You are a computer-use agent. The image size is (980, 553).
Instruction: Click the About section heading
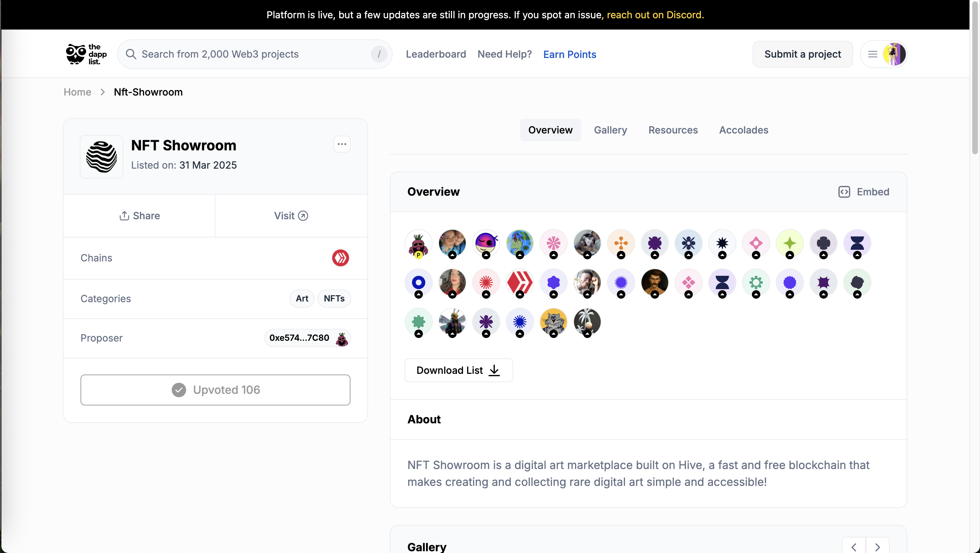pyautogui.click(x=424, y=419)
